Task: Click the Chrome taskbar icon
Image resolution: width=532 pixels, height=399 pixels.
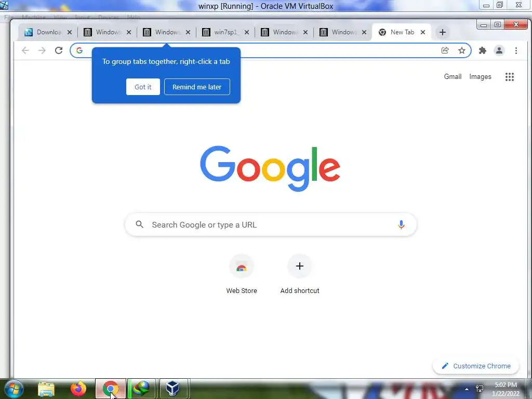Action: coord(111,389)
